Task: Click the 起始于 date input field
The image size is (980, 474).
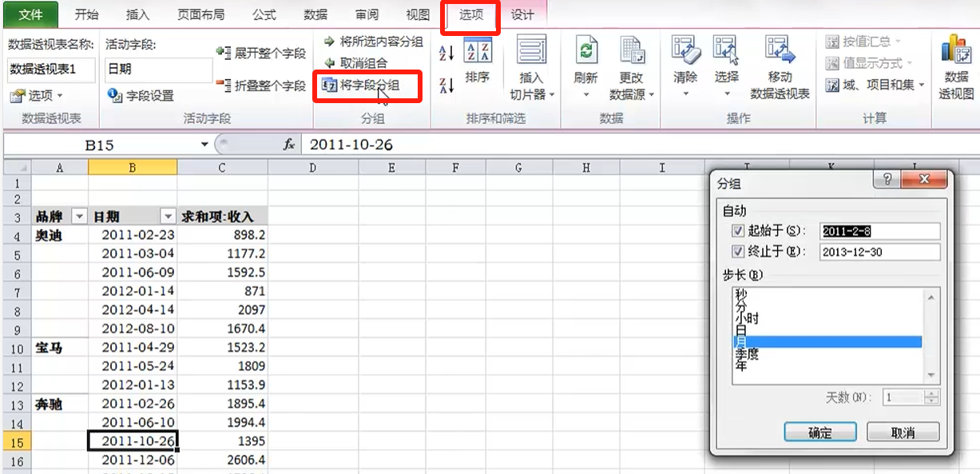Action: [880, 231]
